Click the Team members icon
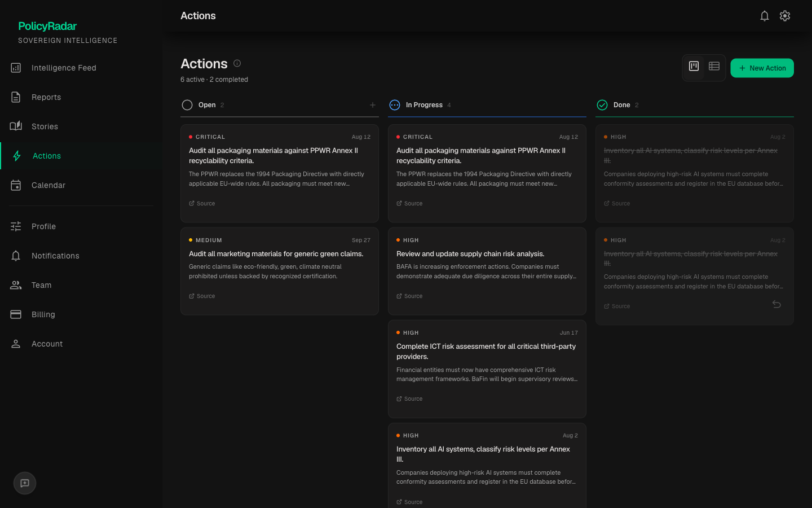Image resolution: width=812 pixels, height=508 pixels. click(x=16, y=285)
